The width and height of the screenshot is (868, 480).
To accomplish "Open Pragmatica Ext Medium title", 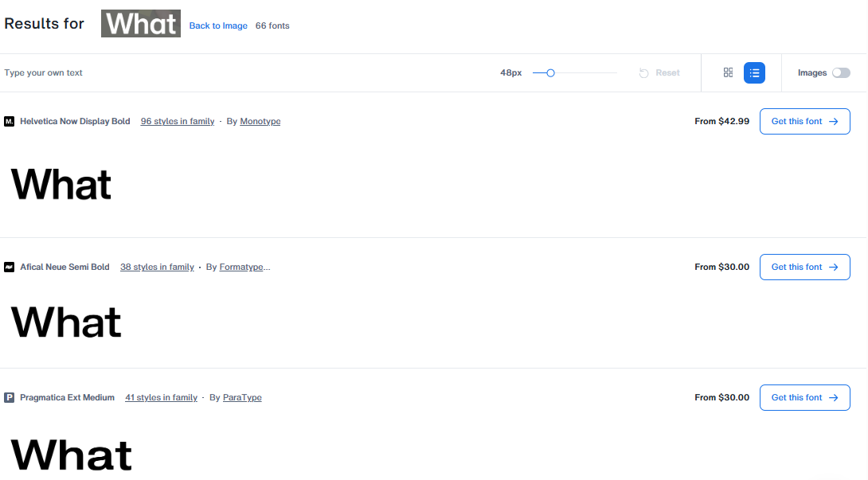I will [67, 397].
